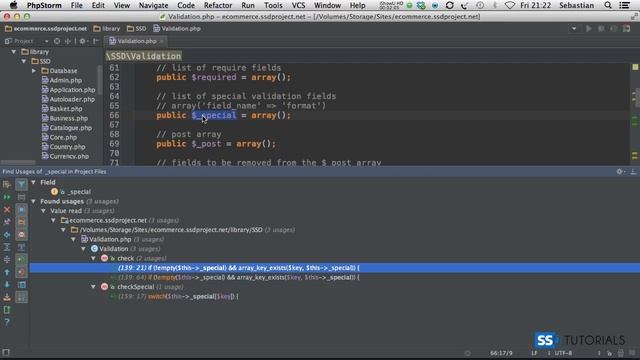This screenshot has width=640, height=360.
Task: Toggle group by file structure red button
Action: pyautogui.click(x=21, y=235)
